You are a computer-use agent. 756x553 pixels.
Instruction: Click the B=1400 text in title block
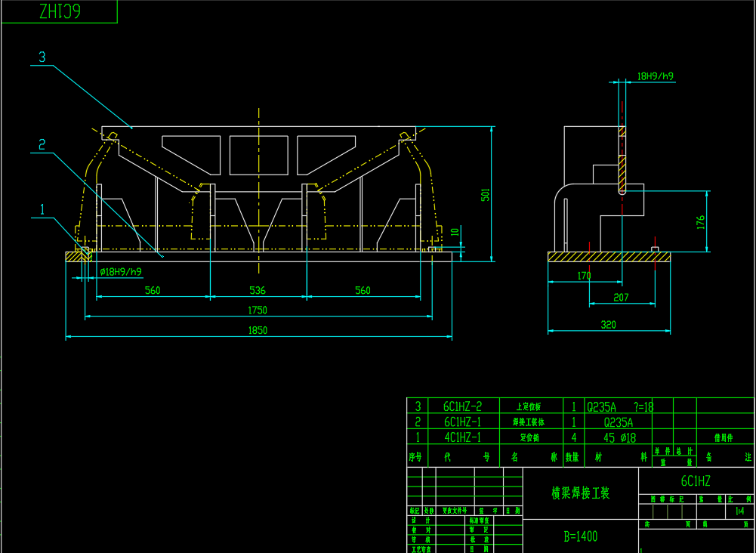coord(580,536)
